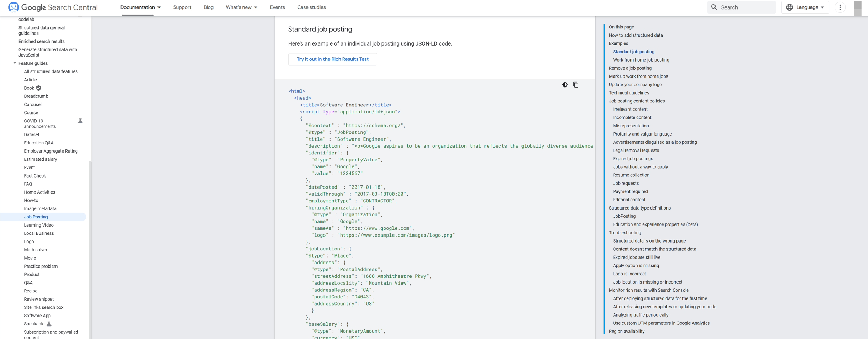Open the What's new dropdown
The image size is (868, 339).
(241, 7)
